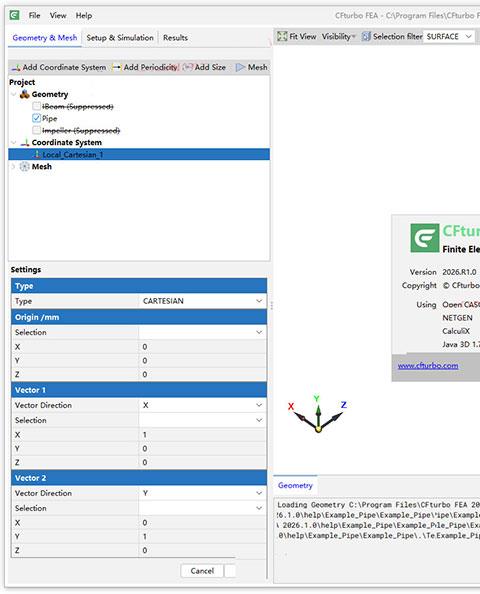The width and height of the screenshot is (480, 594).
Task: Open the Selection filter SURFACE dropdown
Action: tap(449, 36)
